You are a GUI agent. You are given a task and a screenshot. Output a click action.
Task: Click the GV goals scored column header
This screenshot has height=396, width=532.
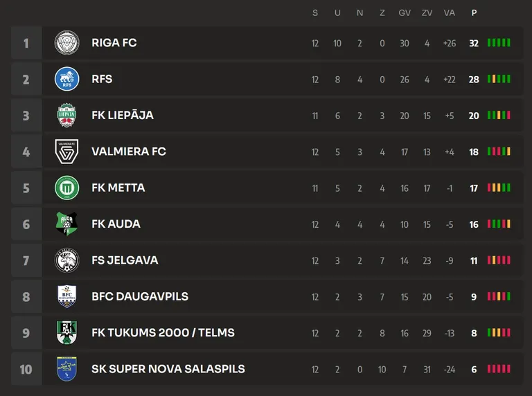[x=405, y=13]
